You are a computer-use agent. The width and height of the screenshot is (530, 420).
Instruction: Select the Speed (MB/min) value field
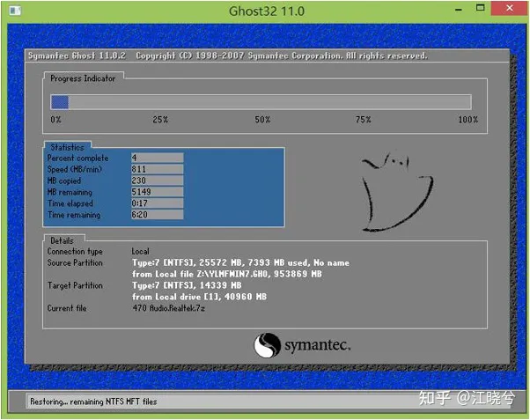coord(157,169)
